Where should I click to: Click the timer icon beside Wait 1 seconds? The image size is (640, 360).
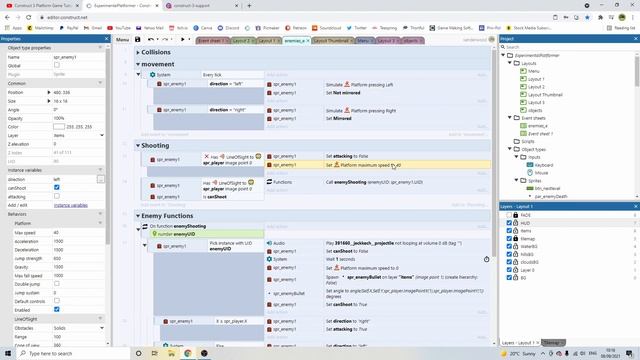487,259
